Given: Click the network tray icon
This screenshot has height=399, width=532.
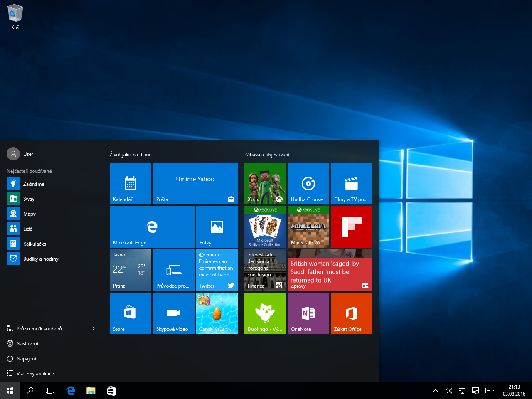Looking at the screenshot, I should tap(462, 391).
